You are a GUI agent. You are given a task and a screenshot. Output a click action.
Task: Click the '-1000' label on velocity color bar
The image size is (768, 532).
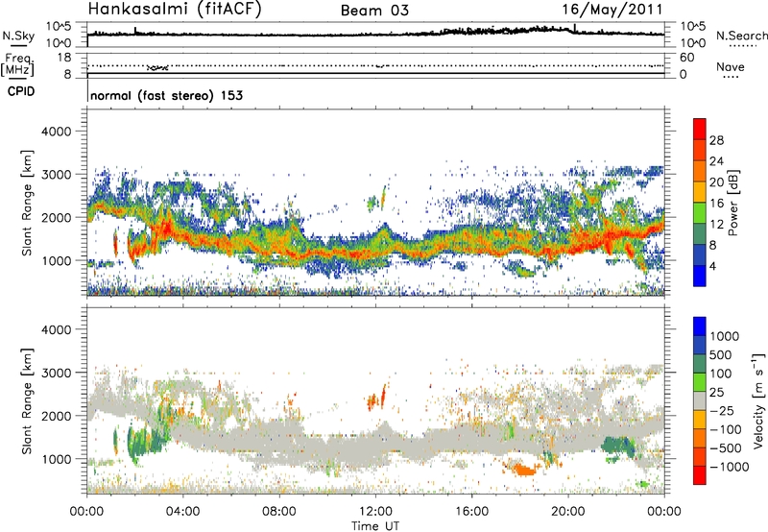[x=730, y=467]
